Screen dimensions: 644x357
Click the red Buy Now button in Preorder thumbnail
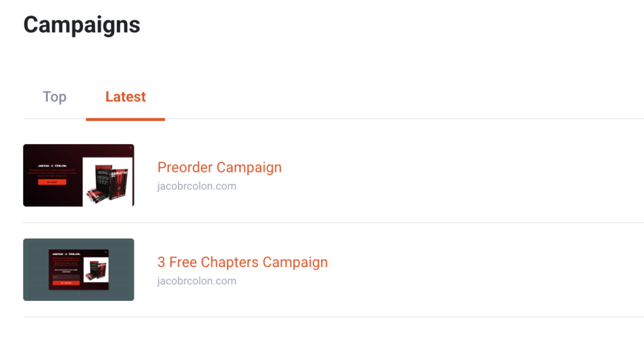52,182
